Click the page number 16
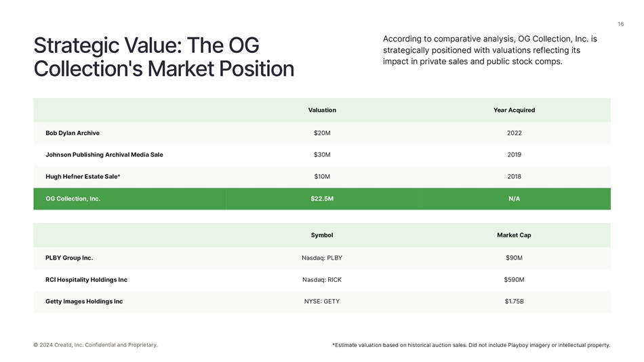644x362 pixels. pyautogui.click(x=620, y=24)
